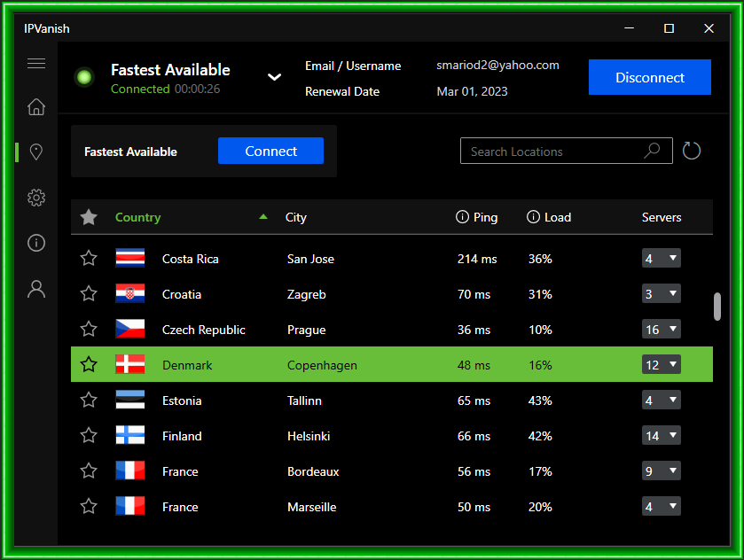Click the Disconnect button
Screen dimensions: 744x560
click(x=650, y=77)
